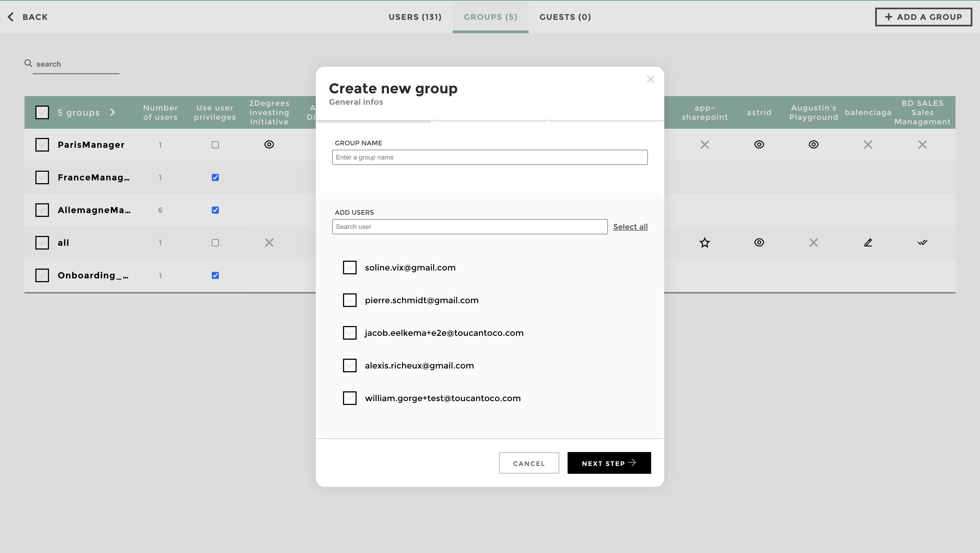
Task: Click the Select all link
Action: pos(630,226)
